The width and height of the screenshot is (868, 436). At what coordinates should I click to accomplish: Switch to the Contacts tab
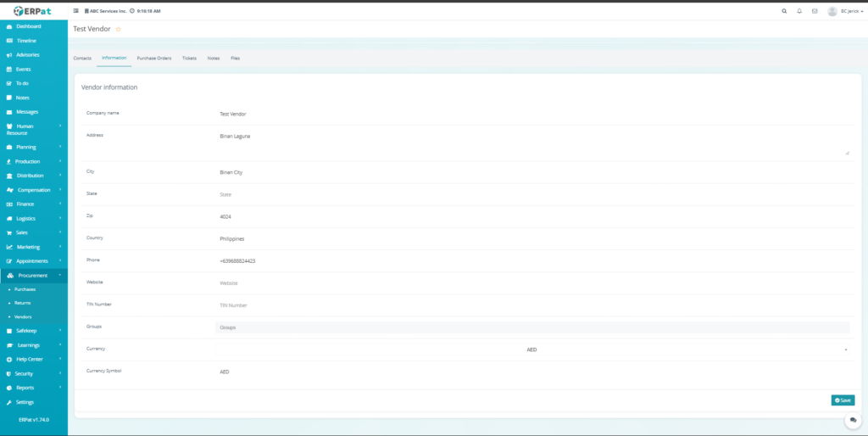[x=82, y=59]
